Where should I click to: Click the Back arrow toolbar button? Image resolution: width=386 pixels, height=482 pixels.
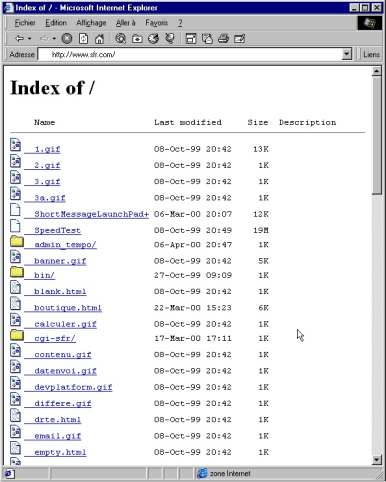point(20,39)
